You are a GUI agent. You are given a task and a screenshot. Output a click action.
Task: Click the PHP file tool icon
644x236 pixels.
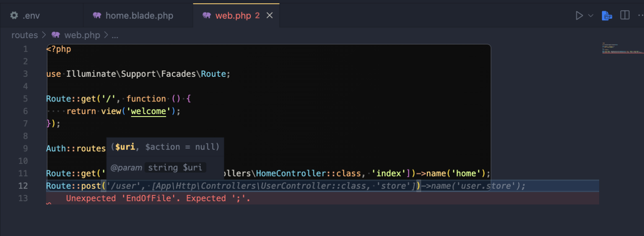[607, 16]
